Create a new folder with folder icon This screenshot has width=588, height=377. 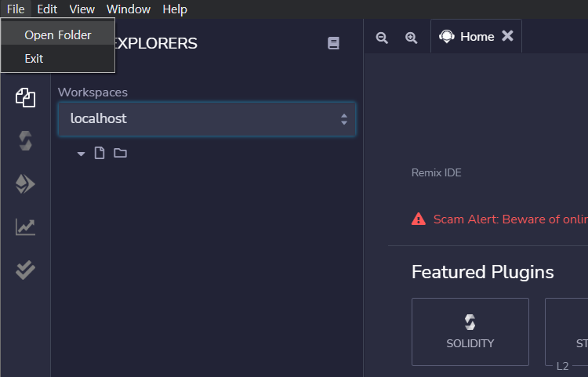click(121, 153)
